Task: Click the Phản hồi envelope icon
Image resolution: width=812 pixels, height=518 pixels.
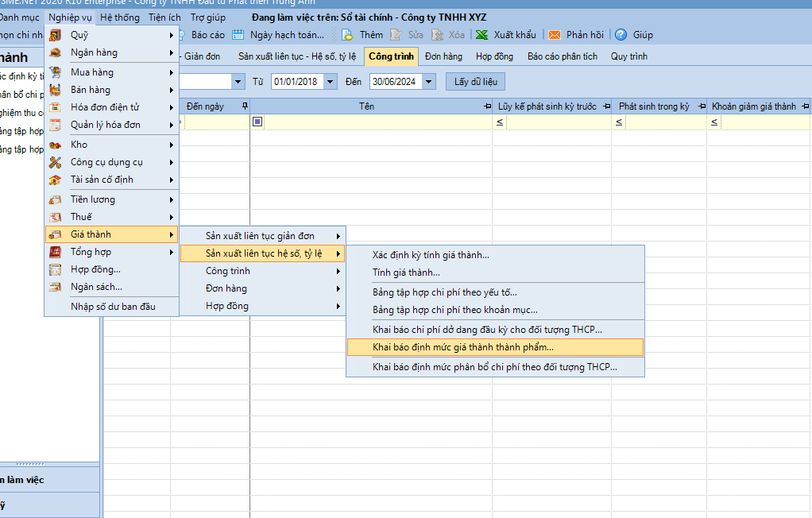Action: point(555,35)
